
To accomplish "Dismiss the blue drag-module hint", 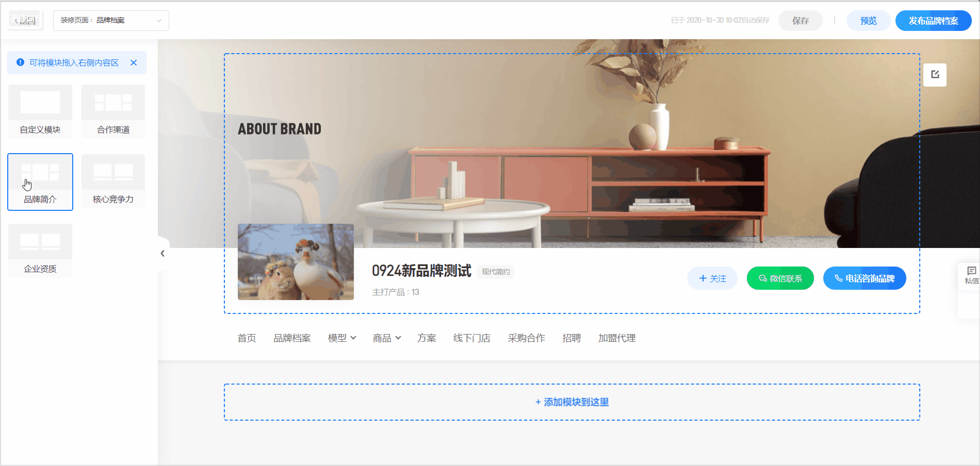I will (x=134, y=62).
